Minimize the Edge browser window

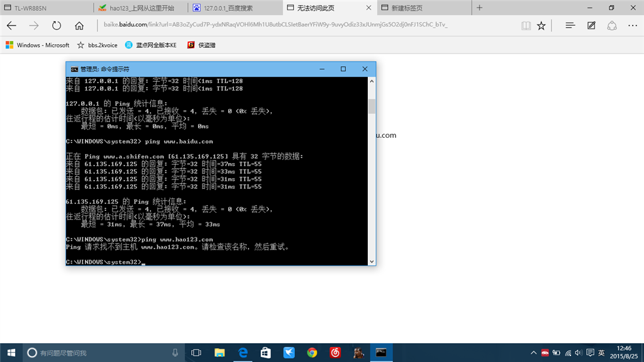click(x=590, y=8)
